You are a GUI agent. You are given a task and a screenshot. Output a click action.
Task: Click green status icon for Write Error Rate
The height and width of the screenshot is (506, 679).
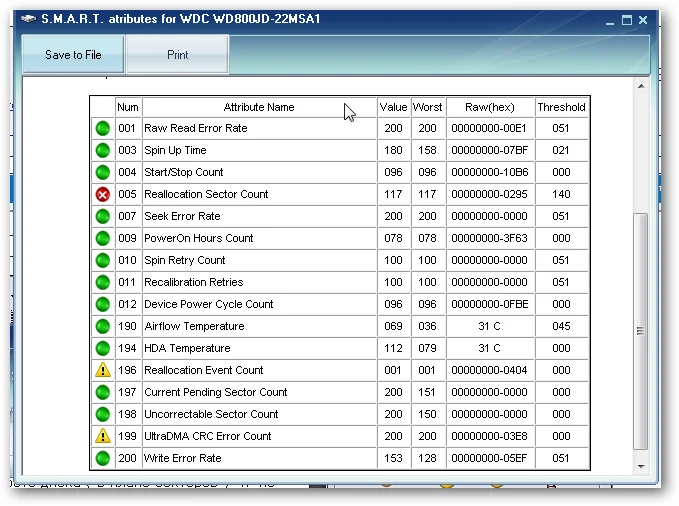pos(103,458)
